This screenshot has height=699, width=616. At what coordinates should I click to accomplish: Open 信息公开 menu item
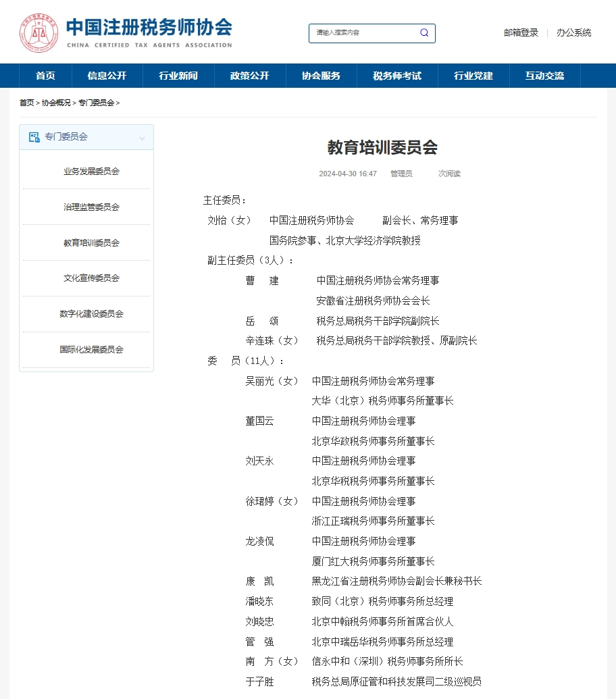[107, 76]
